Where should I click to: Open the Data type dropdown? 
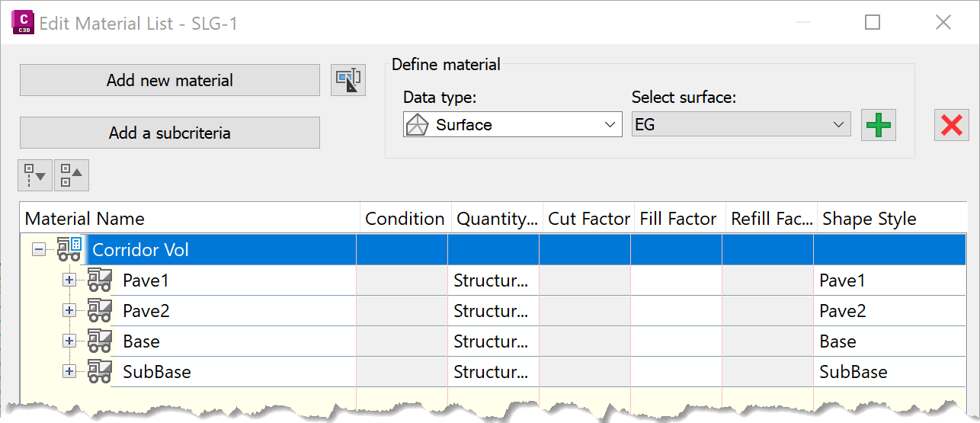(513, 125)
